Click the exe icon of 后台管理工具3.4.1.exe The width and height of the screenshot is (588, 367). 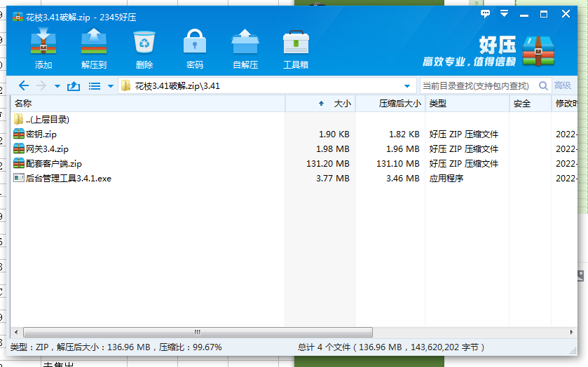coord(19,178)
